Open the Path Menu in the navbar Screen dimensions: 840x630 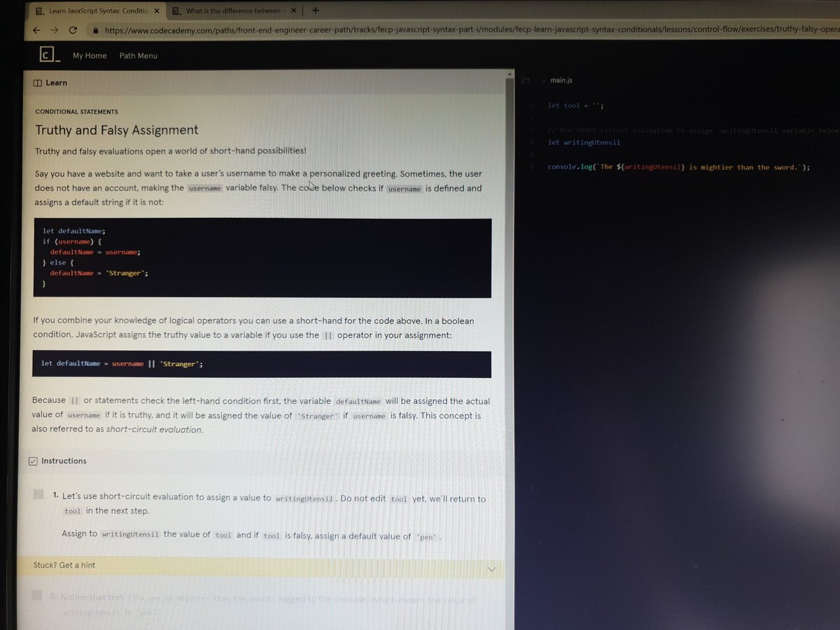coord(139,56)
